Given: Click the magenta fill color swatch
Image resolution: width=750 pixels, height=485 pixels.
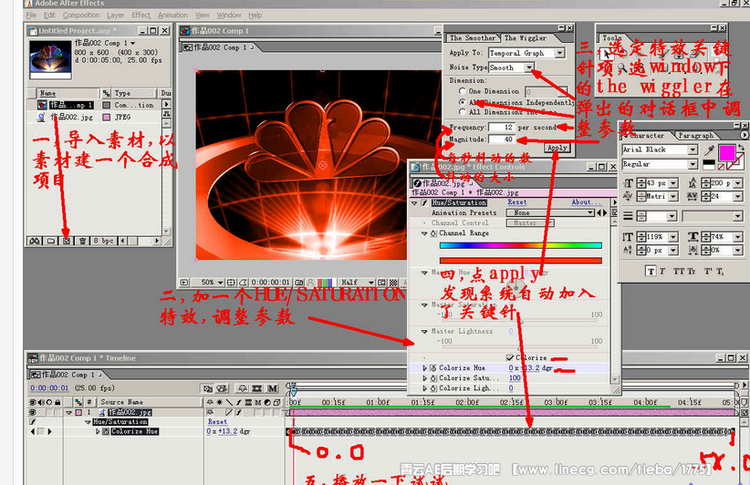Looking at the screenshot, I should (727, 154).
